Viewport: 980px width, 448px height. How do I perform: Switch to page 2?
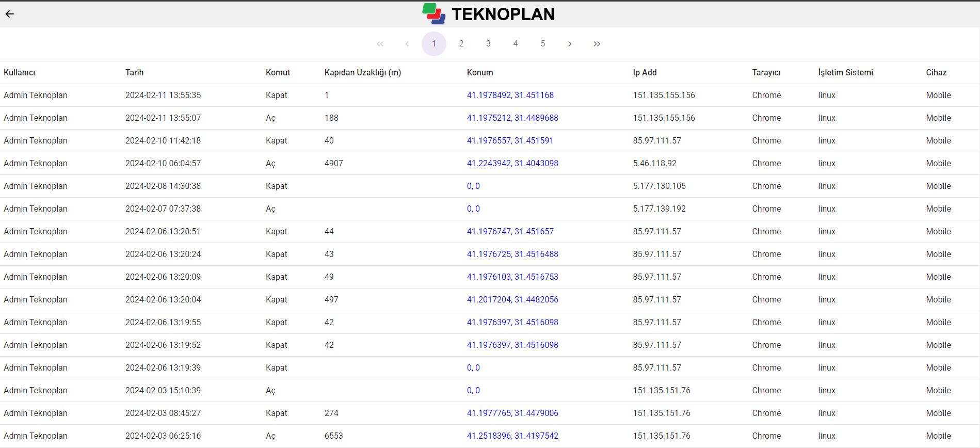461,44
